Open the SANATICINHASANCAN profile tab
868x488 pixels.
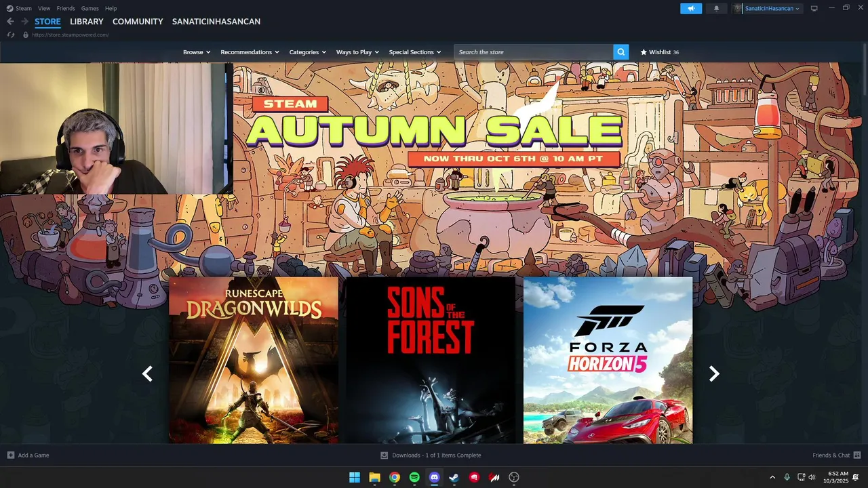tap(216, 22)
